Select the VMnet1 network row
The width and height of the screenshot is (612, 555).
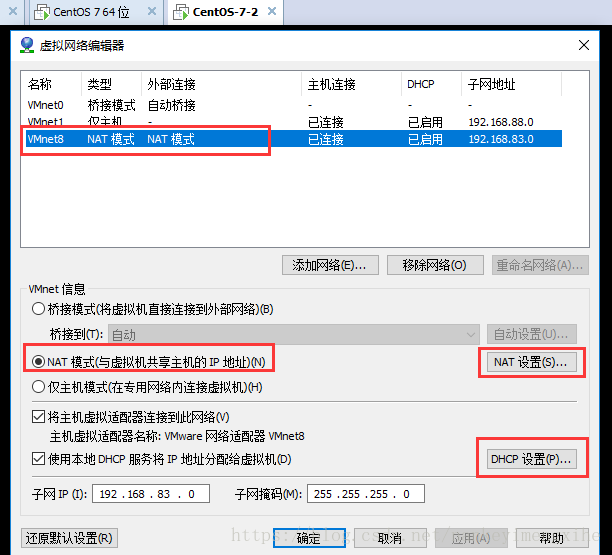(x=294, y=122)
